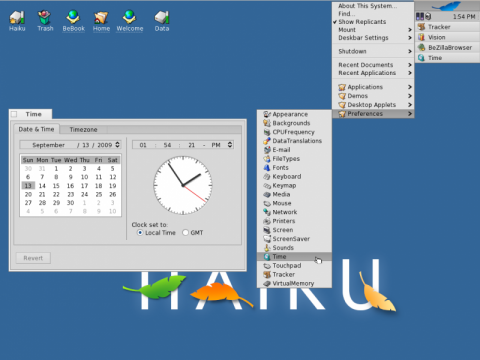Click the hour field showing 01

coord(143,145)
